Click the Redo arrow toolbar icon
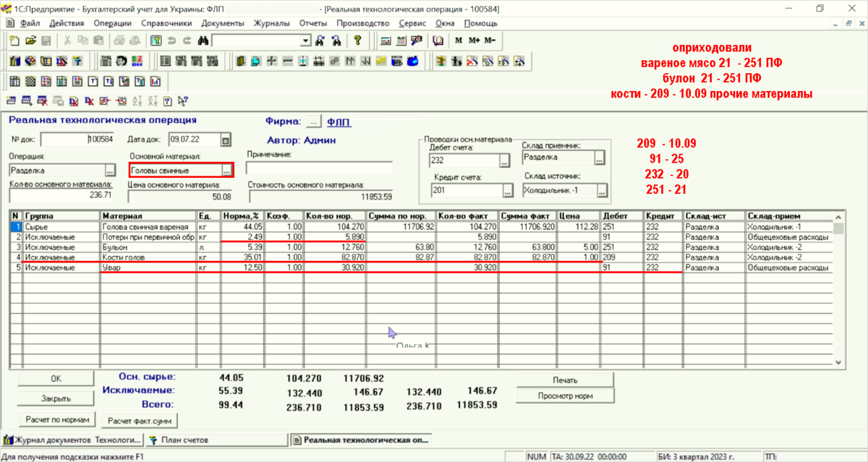868x462 pixels. tap(187, 40)
